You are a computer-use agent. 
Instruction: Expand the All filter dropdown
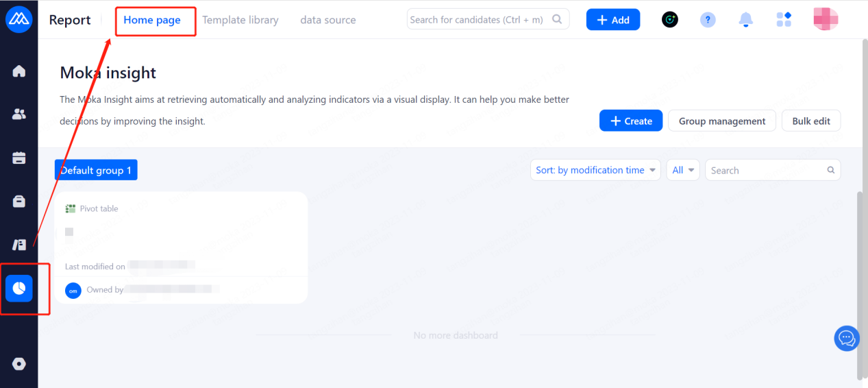683,170
